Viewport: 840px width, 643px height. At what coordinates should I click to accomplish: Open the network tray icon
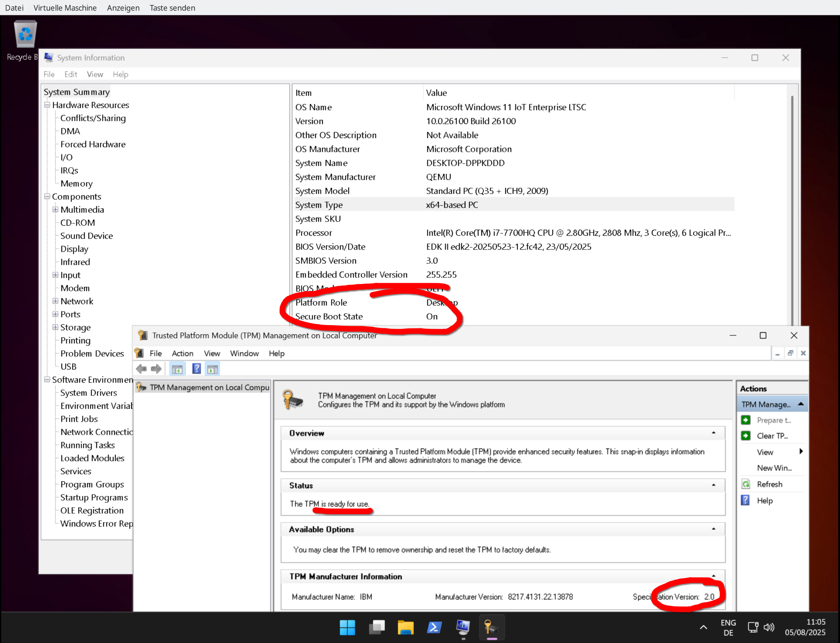753,627
